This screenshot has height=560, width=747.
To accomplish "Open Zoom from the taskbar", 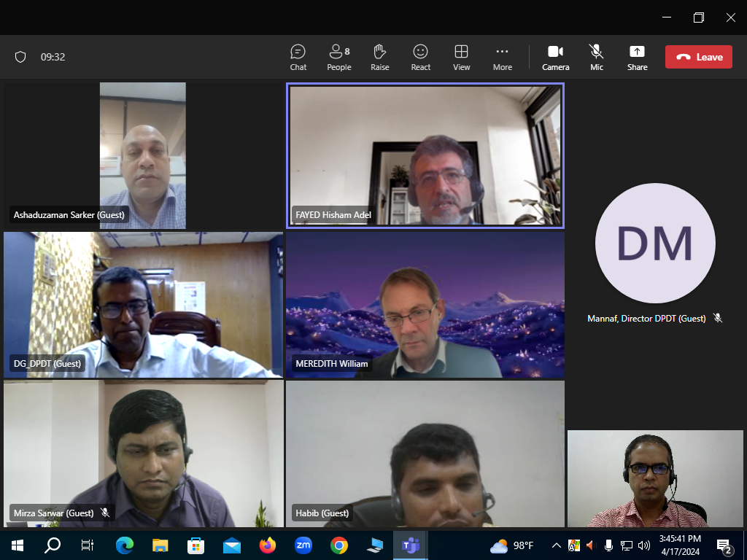I will click(303, 545).
